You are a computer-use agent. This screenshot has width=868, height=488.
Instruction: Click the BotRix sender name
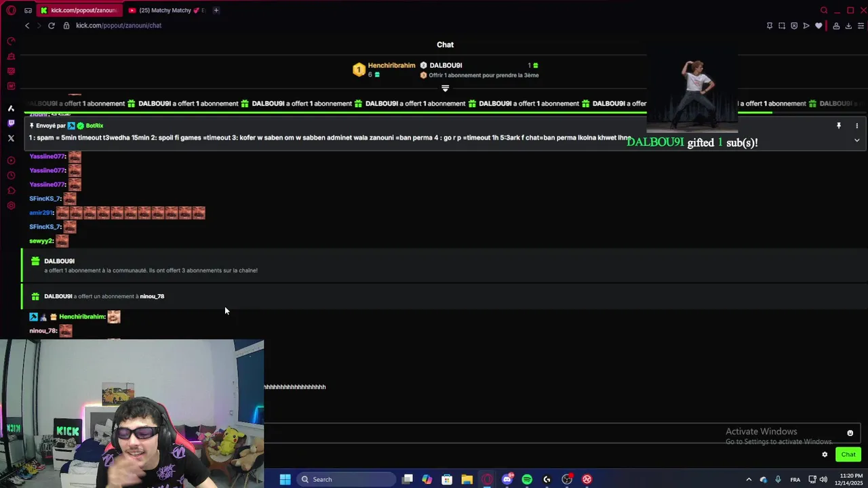point(94,126)
